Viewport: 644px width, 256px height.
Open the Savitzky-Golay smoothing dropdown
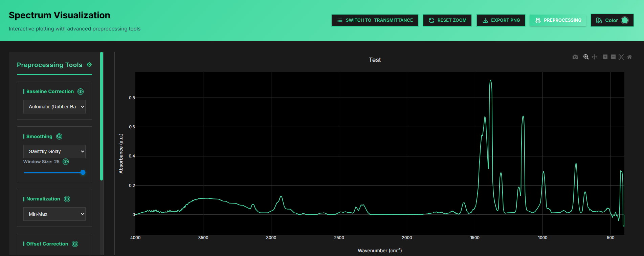click(54, 151)
